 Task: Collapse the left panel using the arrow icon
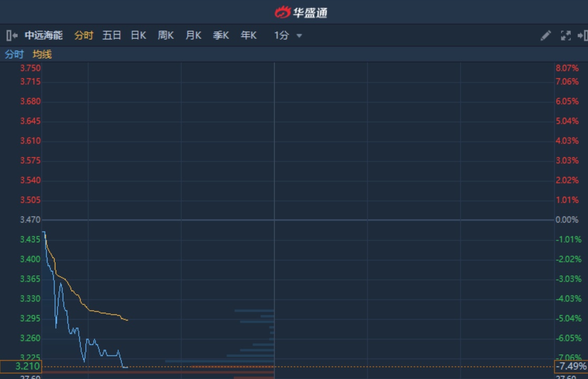click(12, 36)
